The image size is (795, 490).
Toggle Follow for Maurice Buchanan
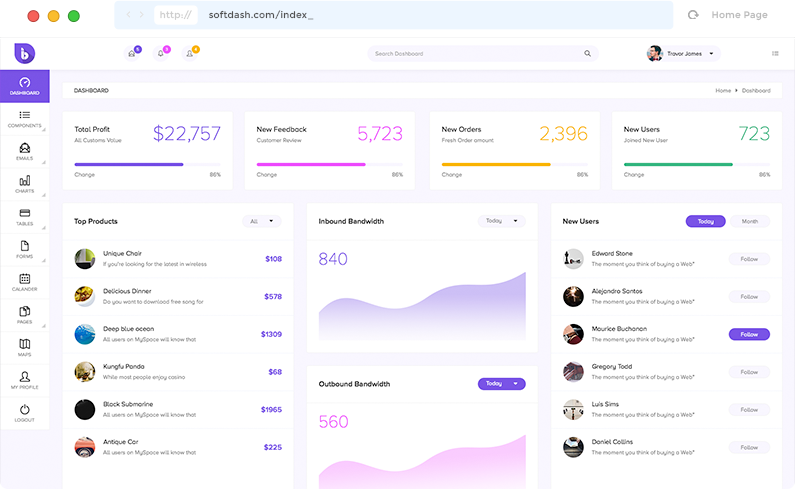point(749,334)
